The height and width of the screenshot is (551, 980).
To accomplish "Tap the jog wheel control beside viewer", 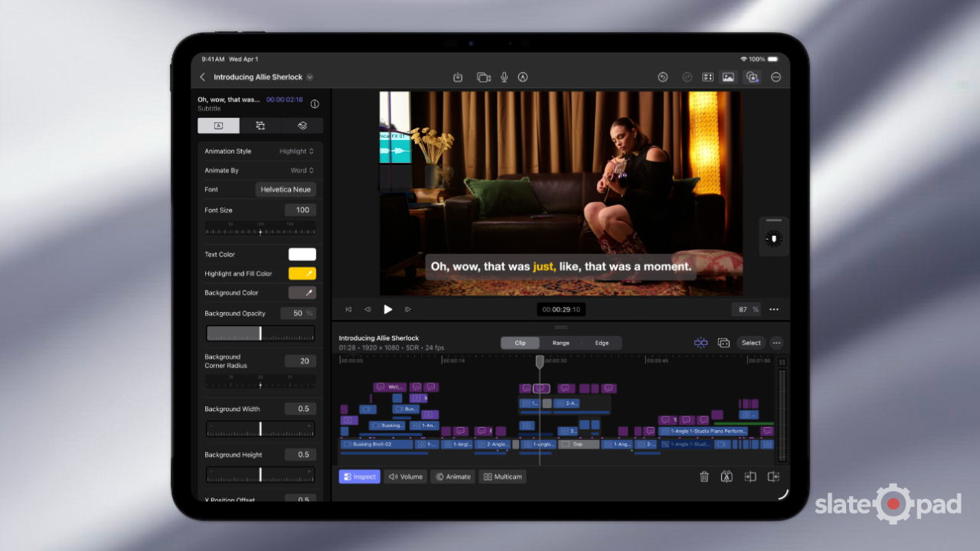I will [774, 240].
